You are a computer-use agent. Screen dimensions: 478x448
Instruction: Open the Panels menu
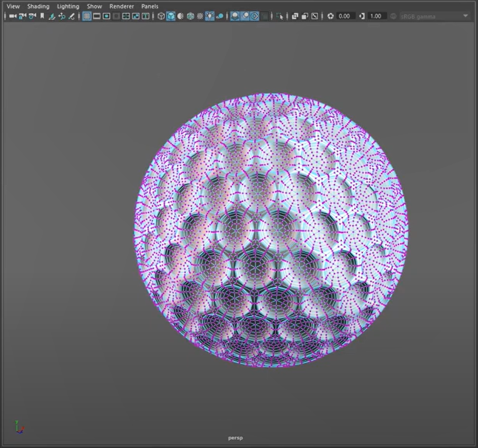pos(150,6)
